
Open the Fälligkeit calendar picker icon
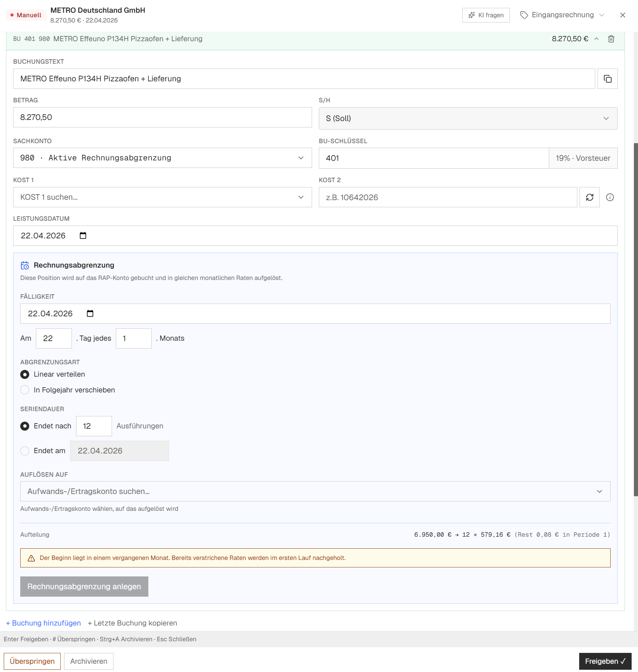(x=90, y=313)
